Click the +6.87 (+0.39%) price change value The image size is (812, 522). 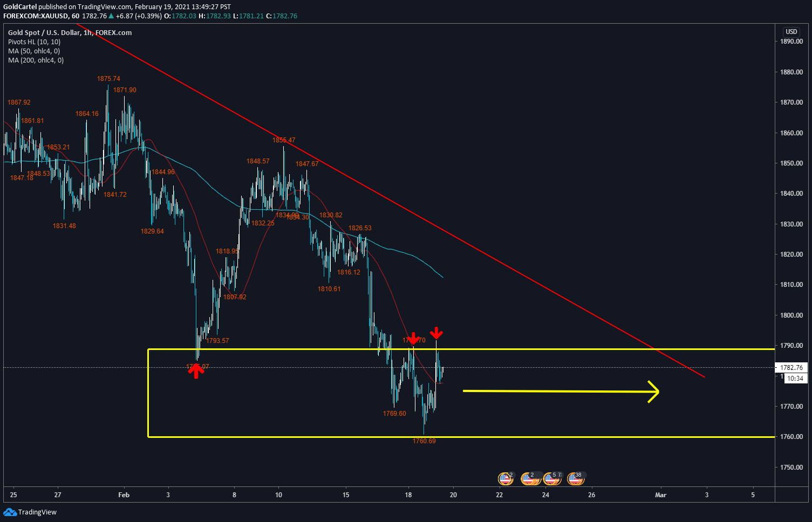139,16
